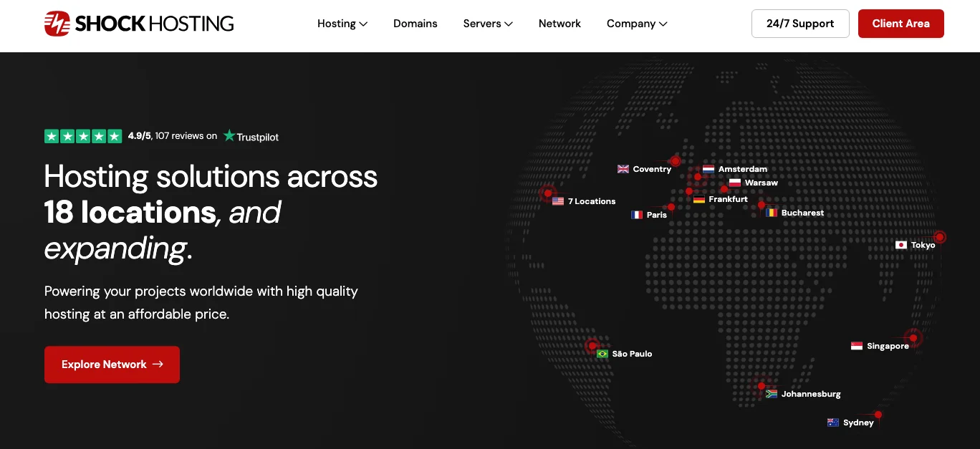Click the Shock Hosting logo
Screen dimensions: 980x449
click(x=139, y=24)
